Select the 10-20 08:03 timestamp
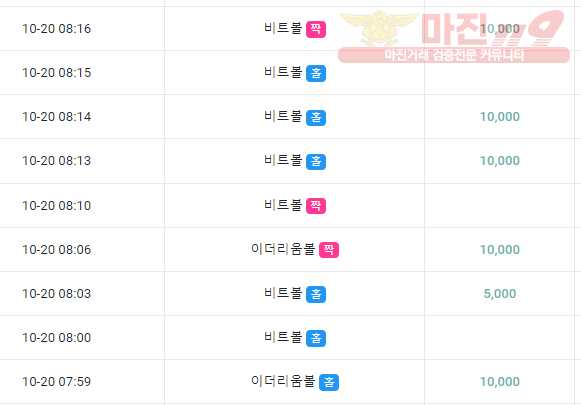The width and height of the screenshot is (581, 405). pos(56,293)
